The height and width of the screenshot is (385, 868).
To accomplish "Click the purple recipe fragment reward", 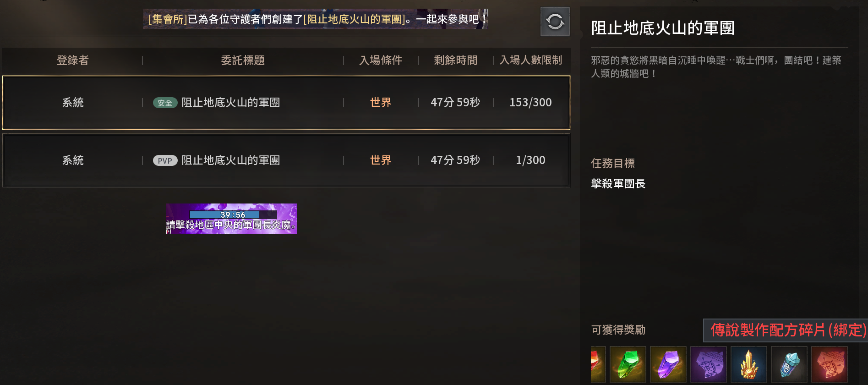I will coord(709,364).
